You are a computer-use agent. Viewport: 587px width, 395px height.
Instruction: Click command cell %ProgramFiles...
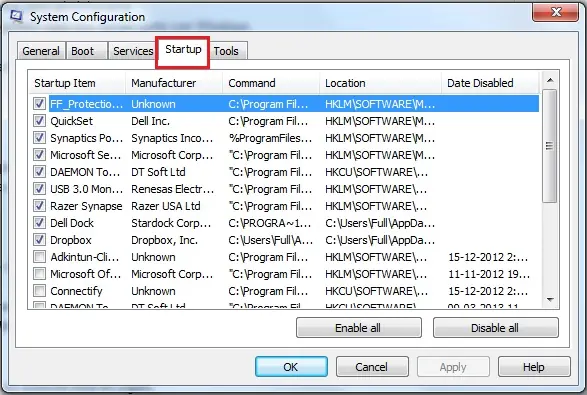click(270, 138)
